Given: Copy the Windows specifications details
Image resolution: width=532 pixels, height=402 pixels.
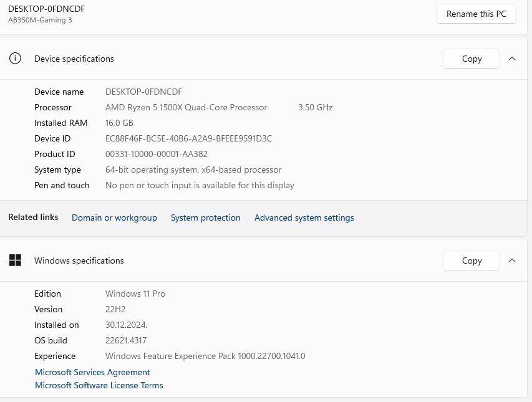Looking at the screenshot, I should pyautogui.click(x=472, y=261).
